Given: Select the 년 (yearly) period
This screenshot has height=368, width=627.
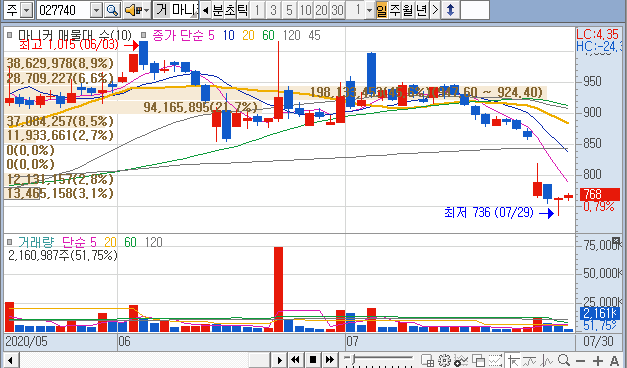Looking at the screenshot, I should point(421,10).
